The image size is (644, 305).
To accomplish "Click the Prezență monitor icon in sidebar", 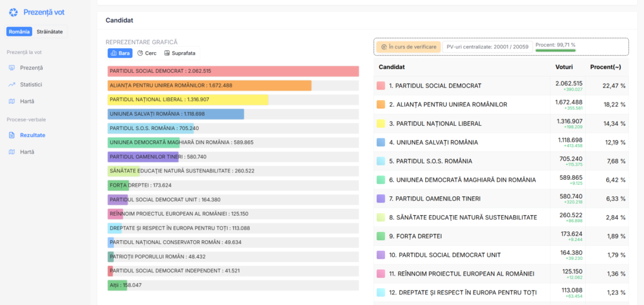I will click(x=11, y=68).
